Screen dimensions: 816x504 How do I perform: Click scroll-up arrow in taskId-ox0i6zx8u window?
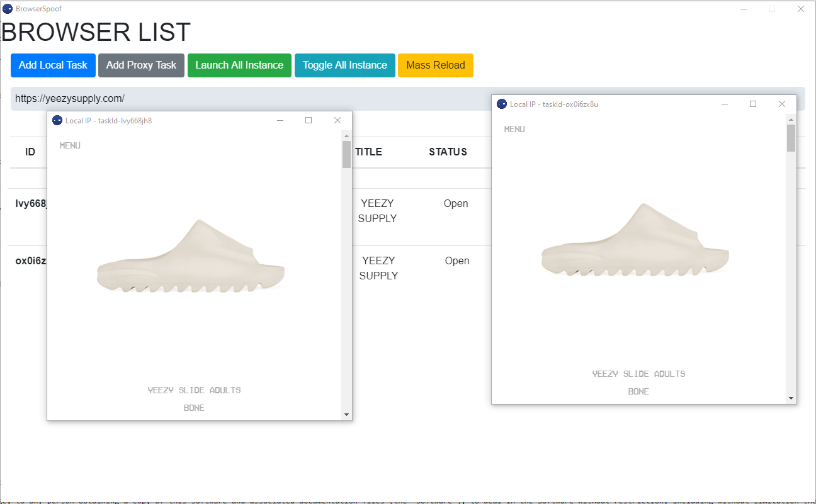(x=791, y=119)
